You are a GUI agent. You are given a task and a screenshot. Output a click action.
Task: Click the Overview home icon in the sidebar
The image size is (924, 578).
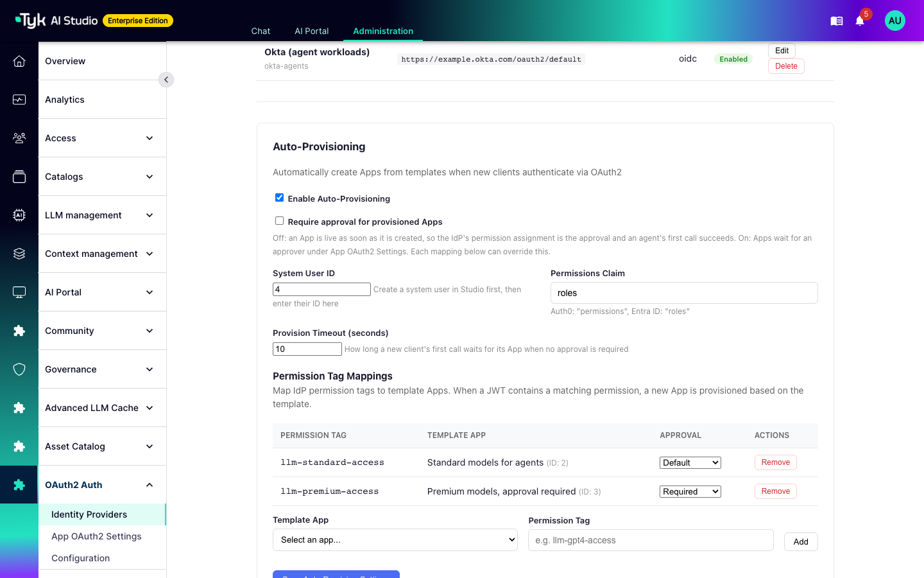coord(19,61)
